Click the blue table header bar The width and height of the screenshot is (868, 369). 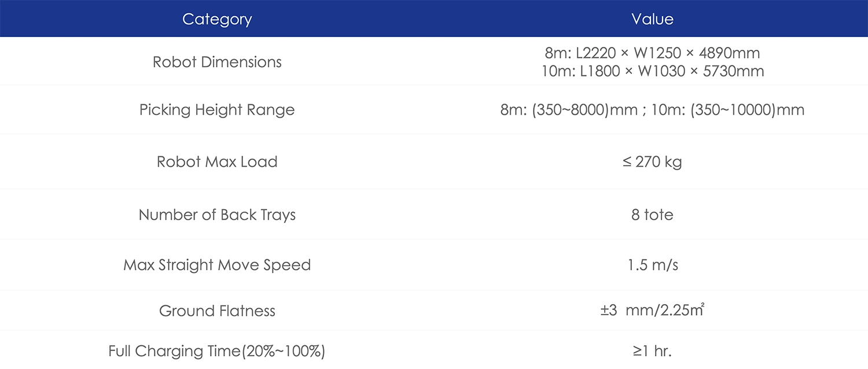tap(434, 19)
